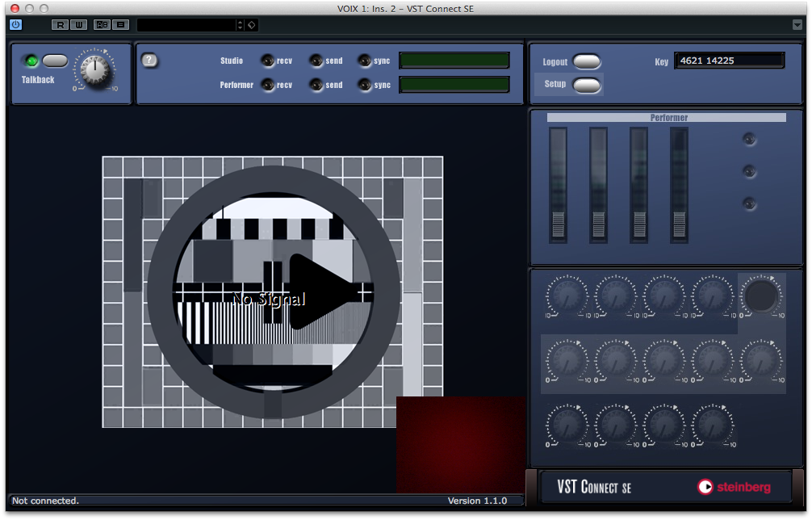
Task: Click the VST Connect SE logo text
Action: pos(594,487)
